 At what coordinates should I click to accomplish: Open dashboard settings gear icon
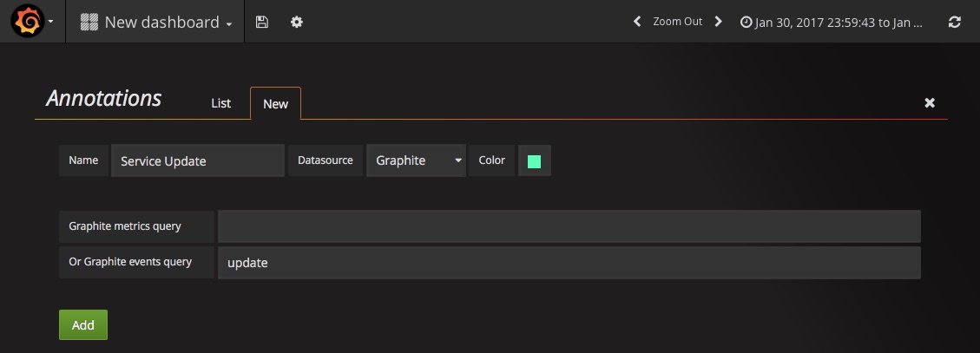[297, 22]
